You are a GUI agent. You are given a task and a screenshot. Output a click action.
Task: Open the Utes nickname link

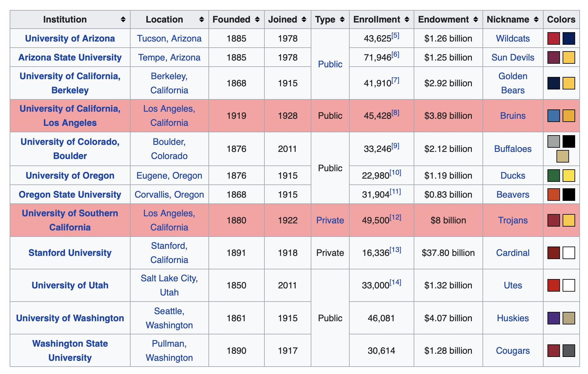pyautogui.click(x=513, y=285)
